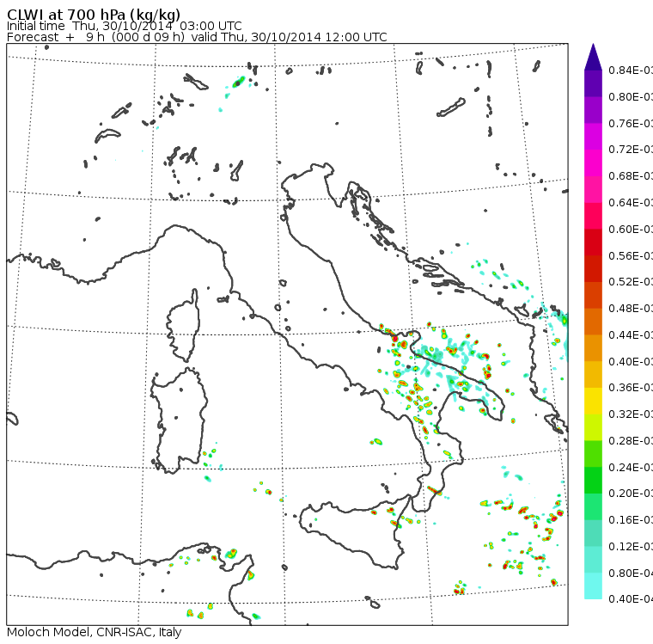Pick the colorbar segment between 0.44E-03 and 0.48E-03
653x644 pixels.
click(x=593, y=322)
